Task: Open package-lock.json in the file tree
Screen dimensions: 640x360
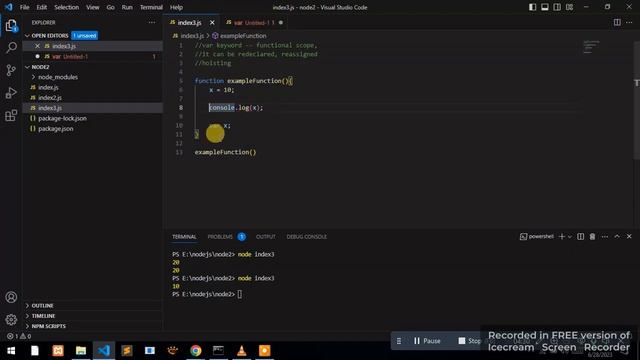Action: 62,118
